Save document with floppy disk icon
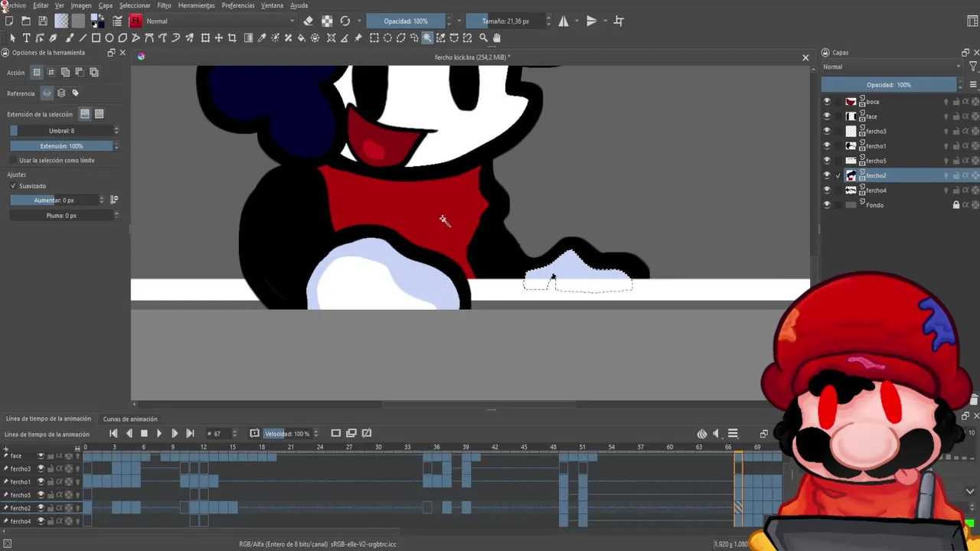The image size is (980, 551). pos(43,21)
